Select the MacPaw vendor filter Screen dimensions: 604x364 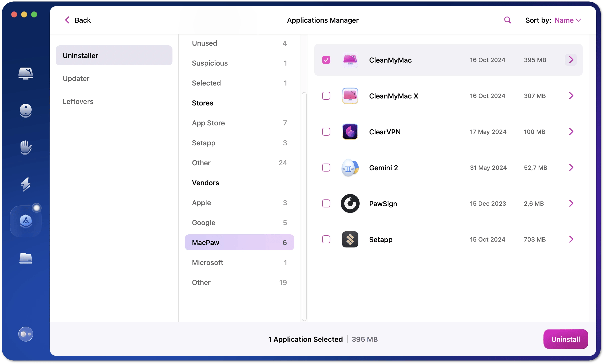239,242
